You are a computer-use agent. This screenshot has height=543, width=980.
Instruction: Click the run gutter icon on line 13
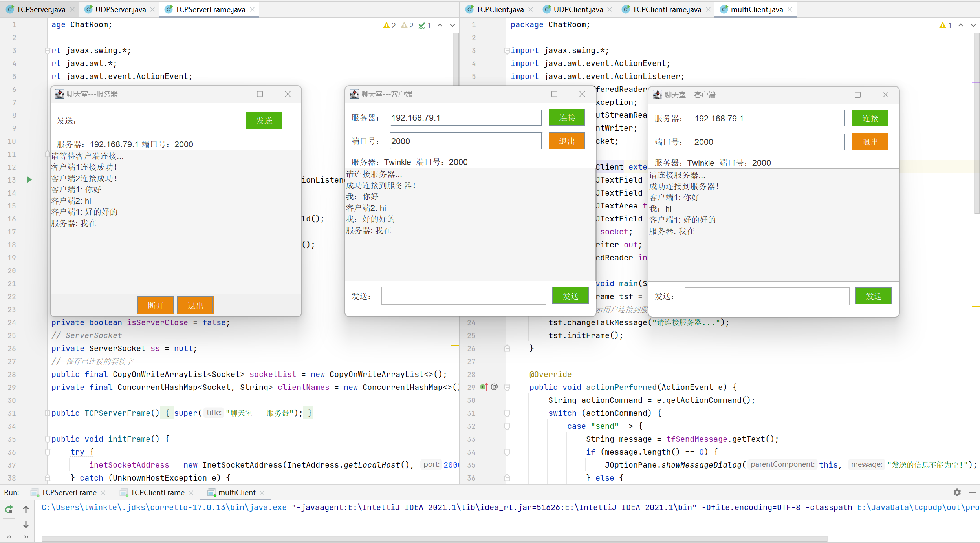(x=29, y=180)
